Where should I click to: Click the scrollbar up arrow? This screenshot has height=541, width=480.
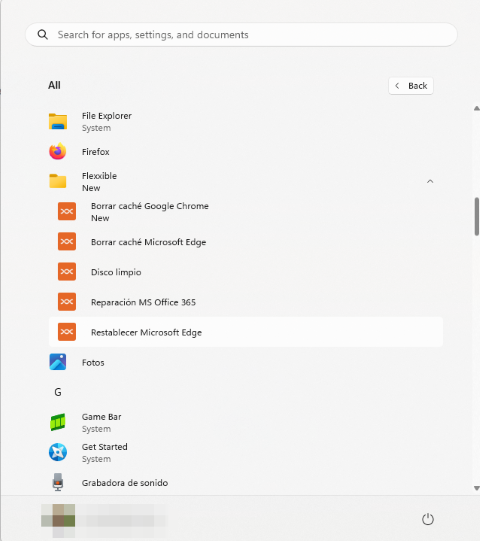point(477,108)
